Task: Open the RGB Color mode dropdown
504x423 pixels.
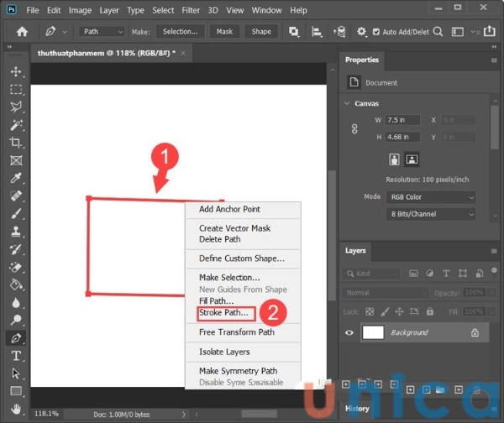Action: (x=431, y=196)
